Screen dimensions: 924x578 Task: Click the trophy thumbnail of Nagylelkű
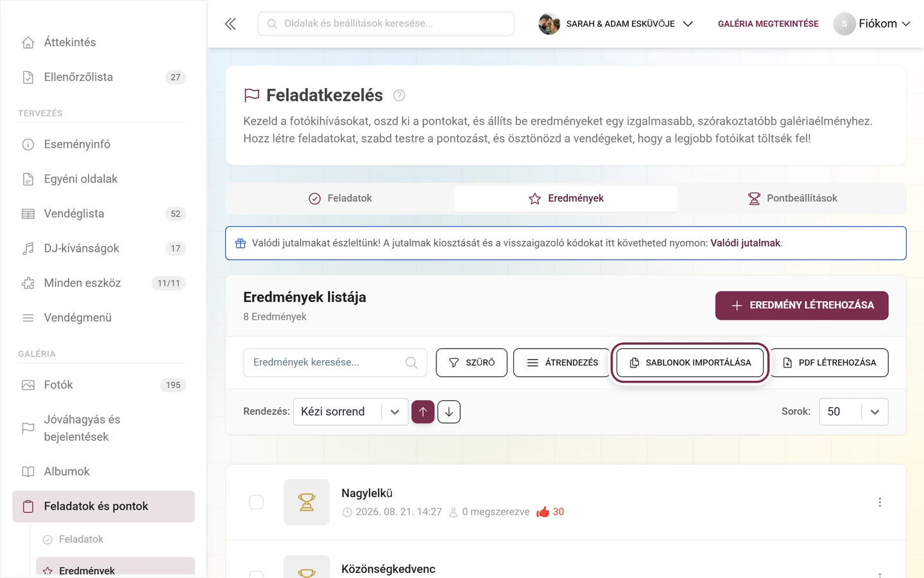[307, 502]
